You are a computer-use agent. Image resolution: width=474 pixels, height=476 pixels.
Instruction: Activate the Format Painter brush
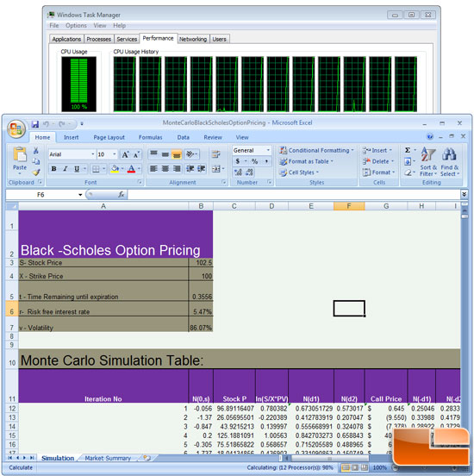pyautogui.click(x=36, y=172)
